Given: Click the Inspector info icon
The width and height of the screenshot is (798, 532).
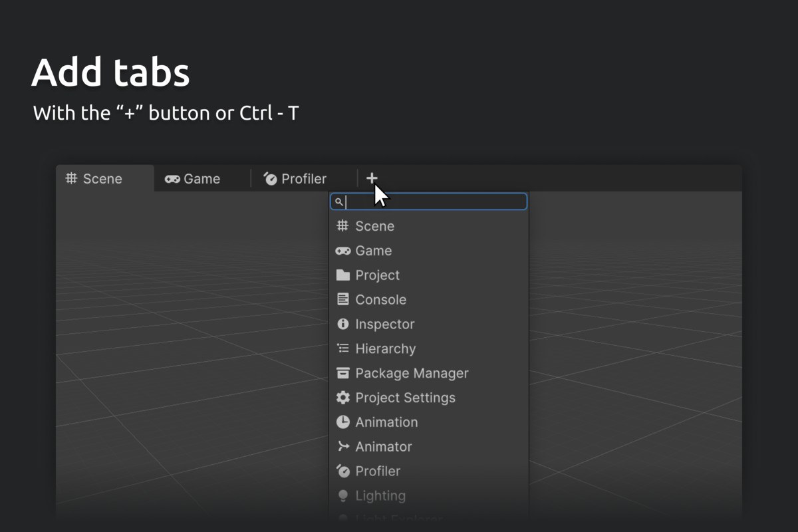Looking at the screenshot, I should tap(343, 324).
